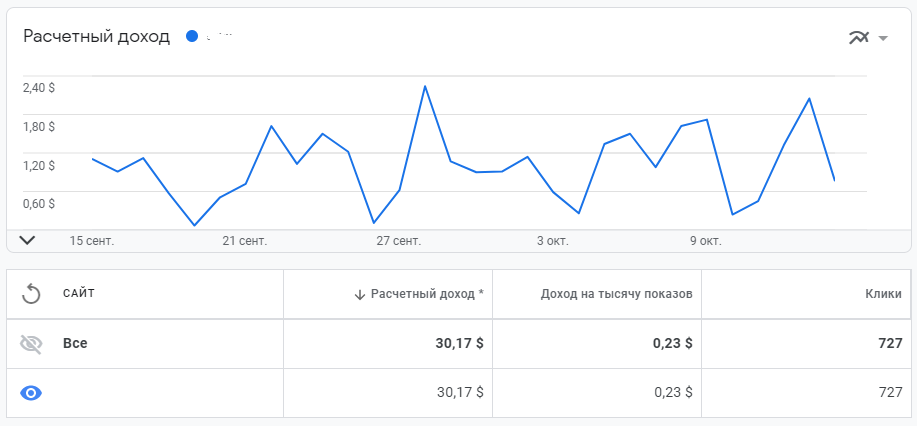
Task: Sort by the Расчетный доход column
Action: tap(427, 294)
